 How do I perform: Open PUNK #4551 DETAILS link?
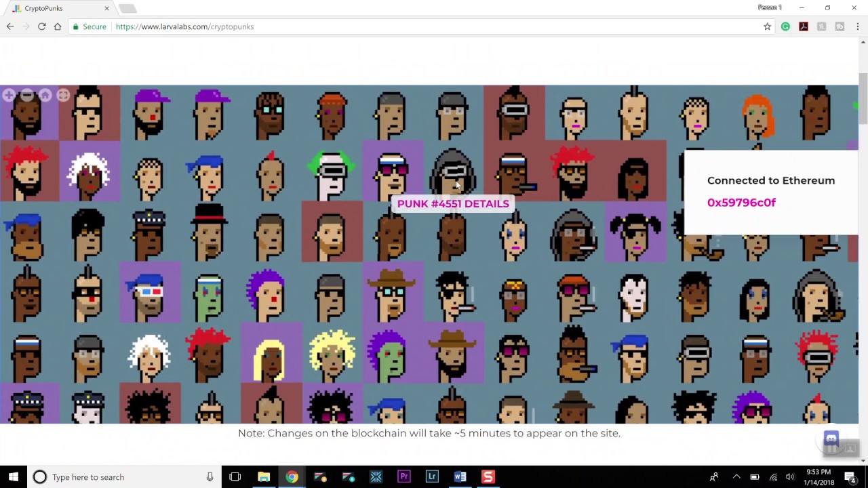[453, 203]
